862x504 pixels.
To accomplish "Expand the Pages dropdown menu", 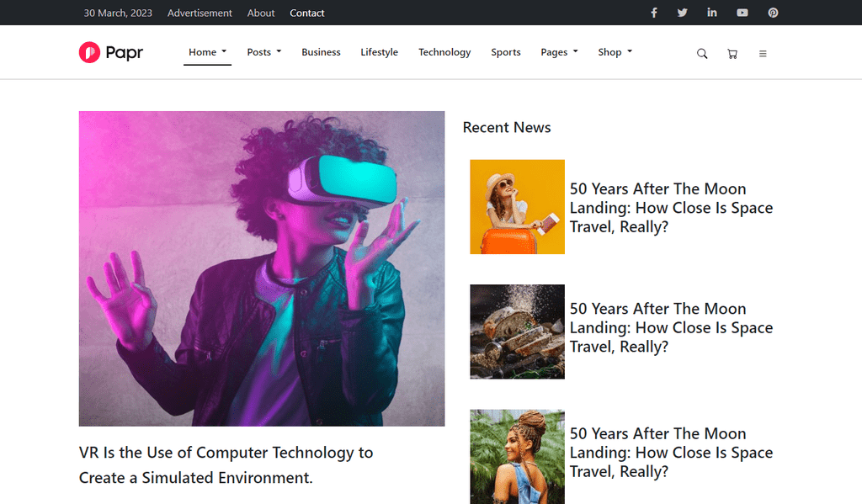I will click(559, 52).
